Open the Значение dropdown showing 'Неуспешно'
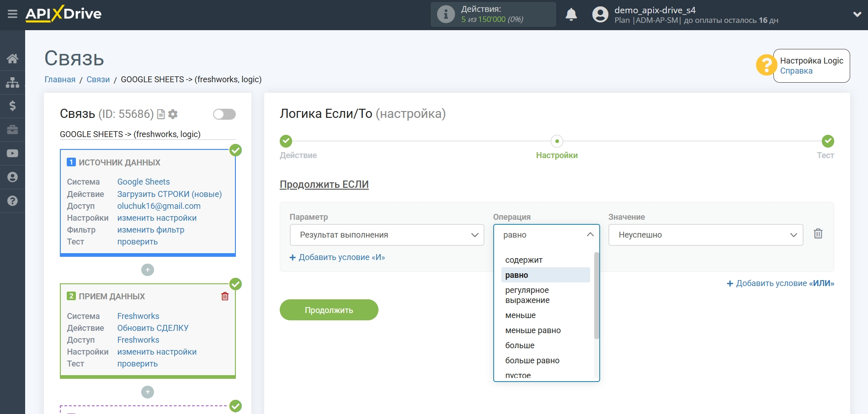868x414 pixels. click(x=705, y=235)
